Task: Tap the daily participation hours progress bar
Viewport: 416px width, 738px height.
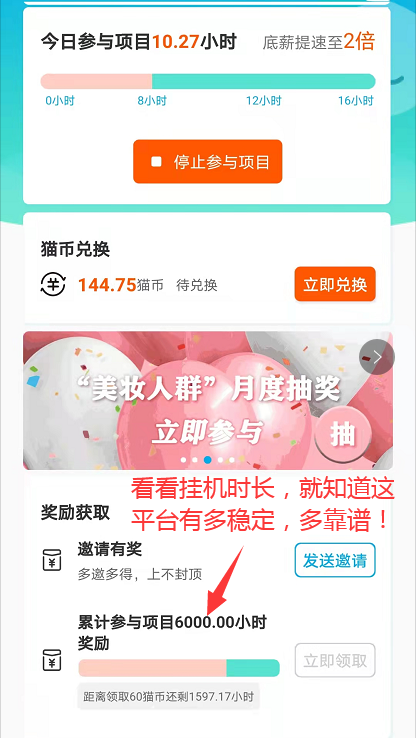Action: tap(208, 81)
